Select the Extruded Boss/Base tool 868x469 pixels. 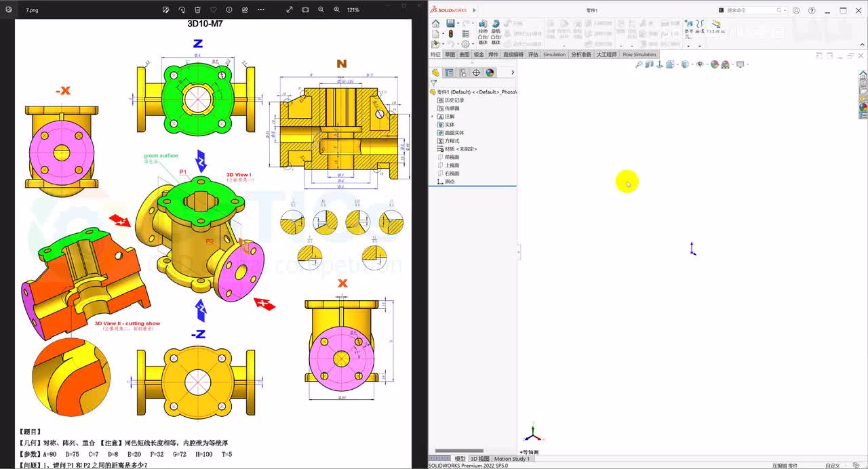483,33
